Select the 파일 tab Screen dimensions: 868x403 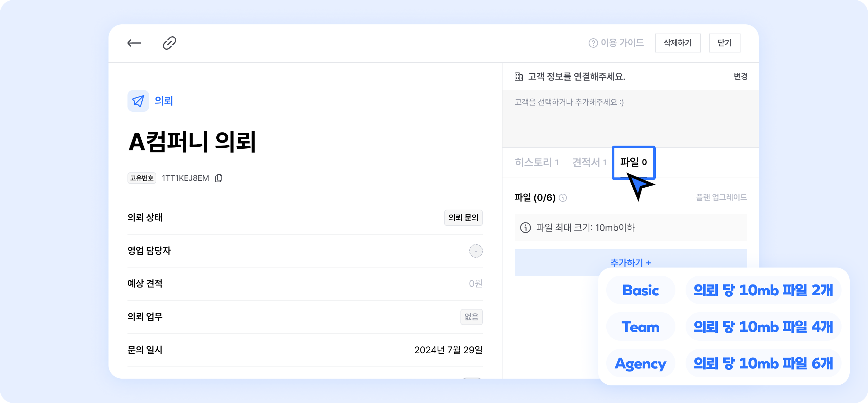click(x=633, y=162)
